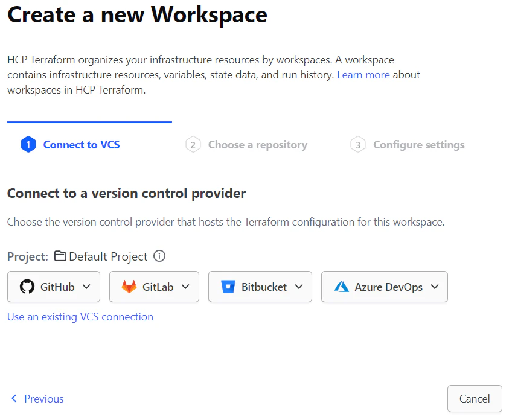Select the Configure settings step
The width and height of the screenshot is (512, 420).
[419, 145]
